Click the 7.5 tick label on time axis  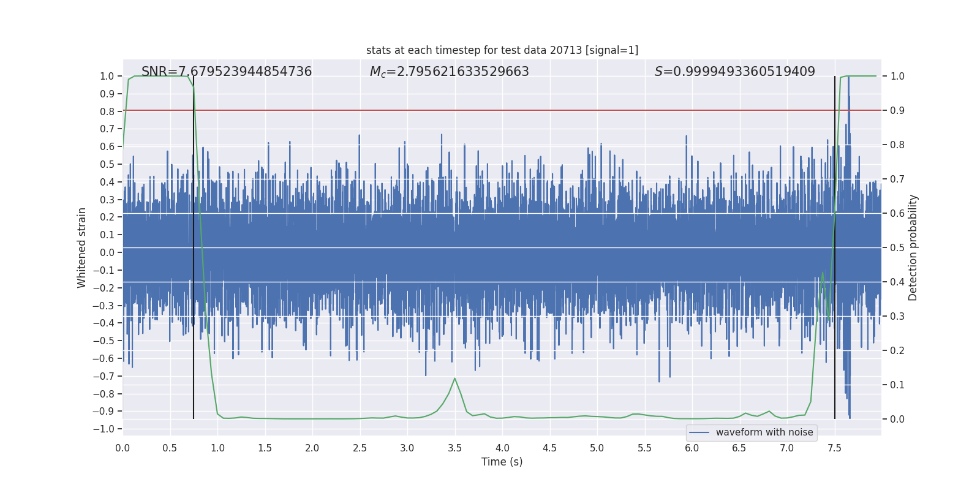(834, 448)
